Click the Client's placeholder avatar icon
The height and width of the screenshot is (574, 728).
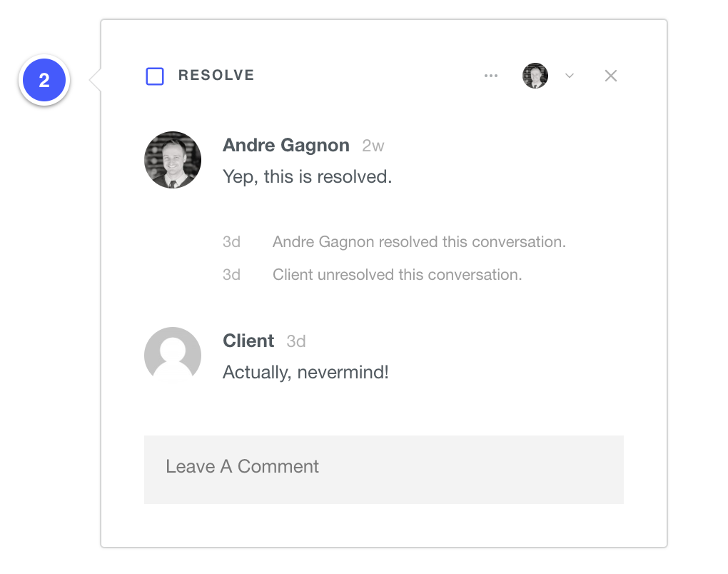(x=173, y=355)
